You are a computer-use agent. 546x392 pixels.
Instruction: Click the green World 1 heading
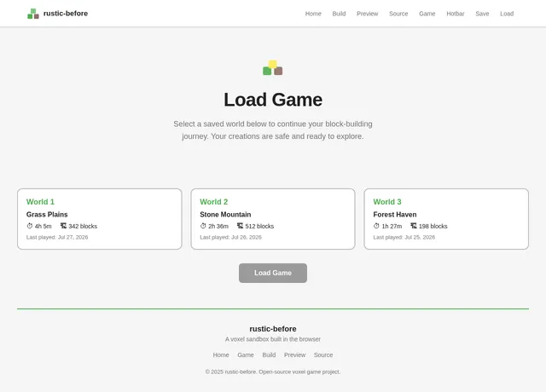(40, 202)
